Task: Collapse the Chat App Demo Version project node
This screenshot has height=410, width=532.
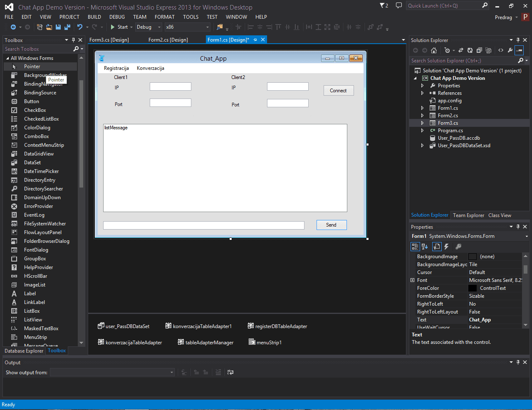Action: [415, 78]
